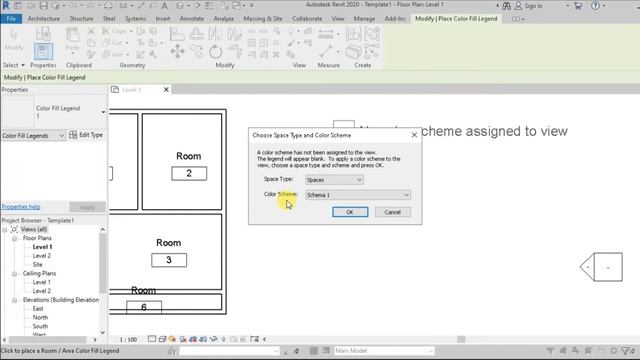Select the Offset tool in Modify panel
This screenshot has width=640, height=360.
coord(196,34)
